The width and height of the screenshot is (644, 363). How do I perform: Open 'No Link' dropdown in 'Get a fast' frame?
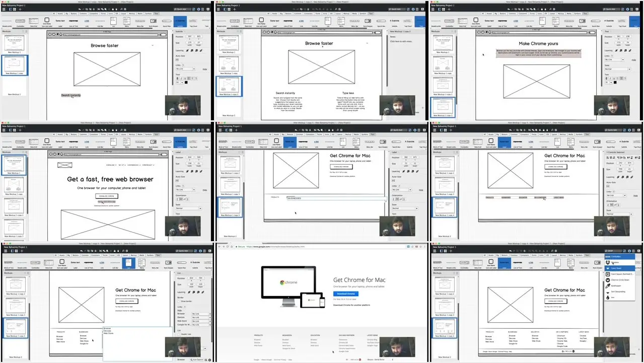tap(186, 190)
